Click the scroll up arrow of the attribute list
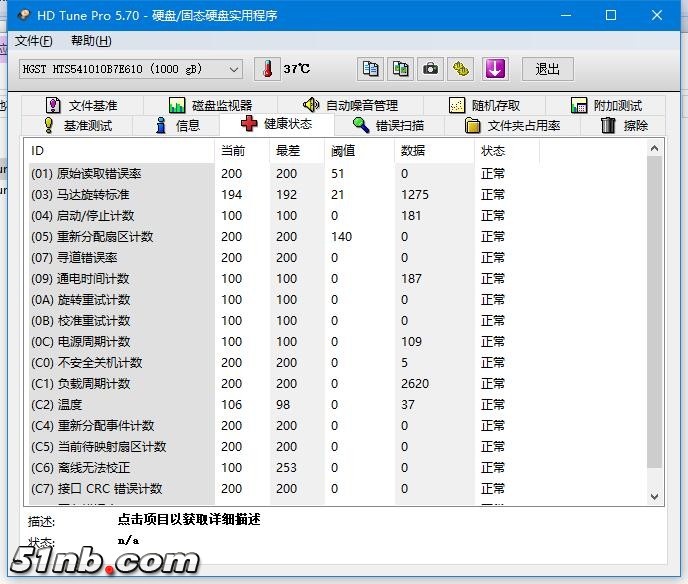 point(654,148)
